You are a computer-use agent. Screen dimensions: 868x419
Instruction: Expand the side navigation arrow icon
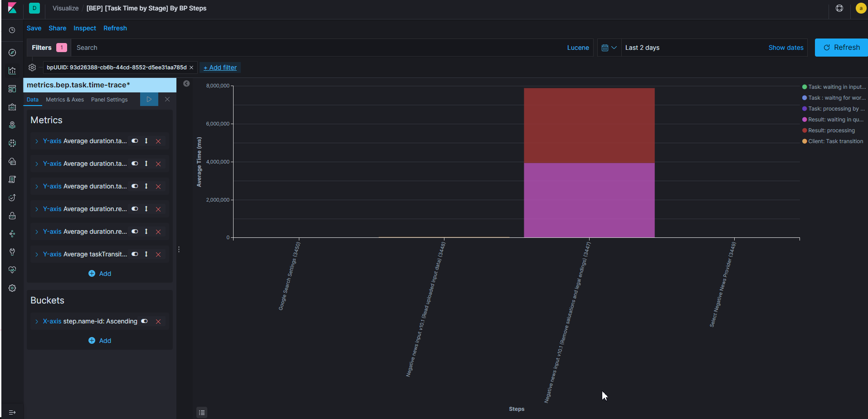pyautogui.click(x=12, y=412)
